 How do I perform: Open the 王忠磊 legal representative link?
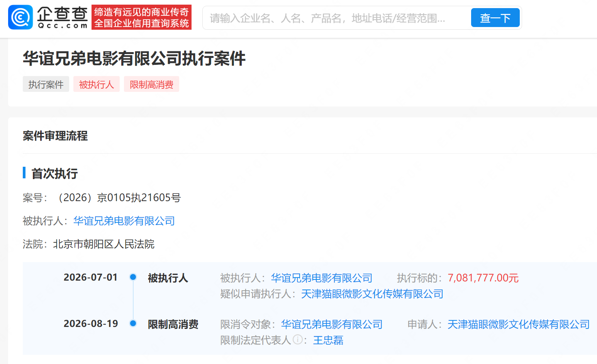pyautogui.click(x=328, y=340)
